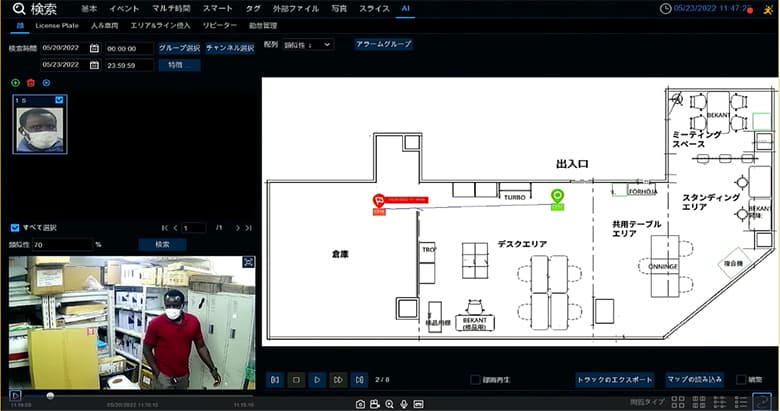This screenshot has height=411, width=780.
Task: Switch to エリア&ライン侵入 sub-tab
Action: pyautogui.click(x=160, y=25)
